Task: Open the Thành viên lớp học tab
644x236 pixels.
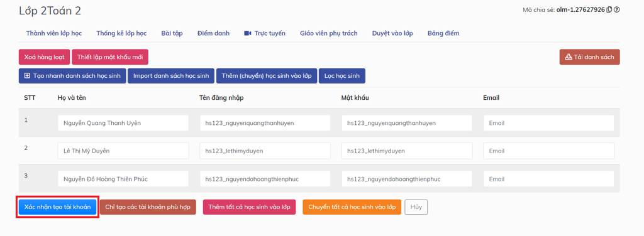Action: (x=54, y=33)
